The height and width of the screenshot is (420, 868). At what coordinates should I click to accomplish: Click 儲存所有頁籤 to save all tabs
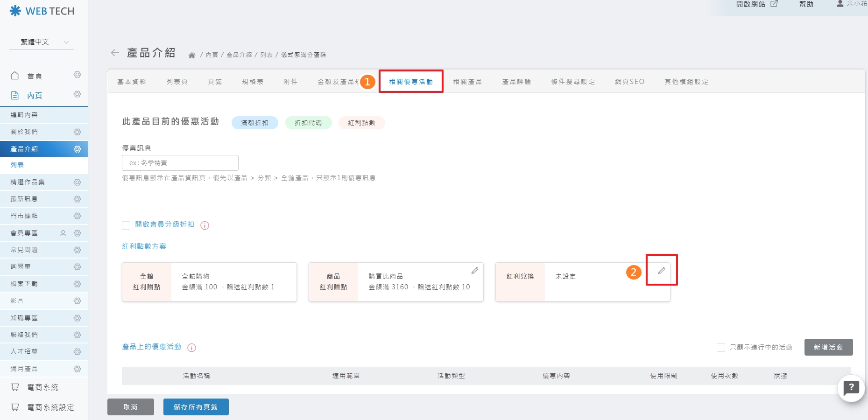[196, 406]
